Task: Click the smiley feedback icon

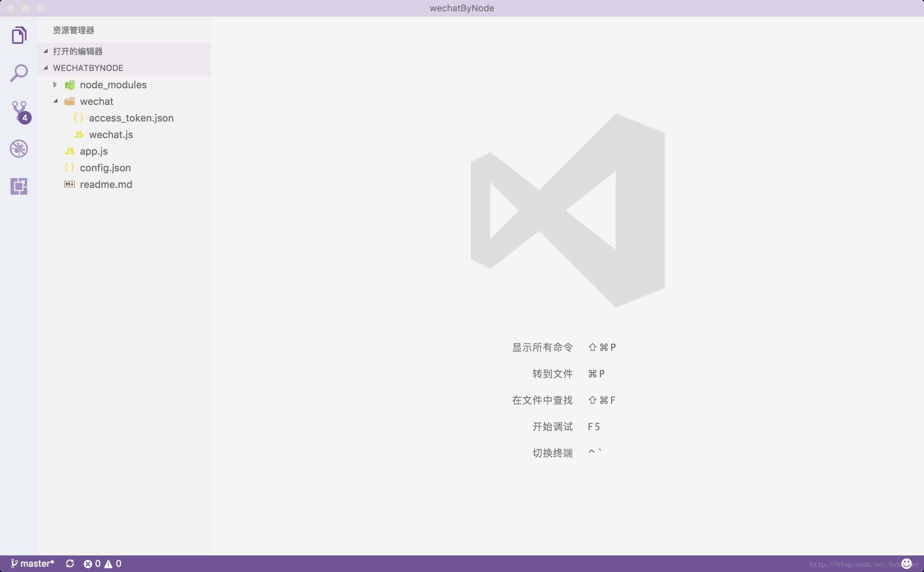Action: [906, 563]
